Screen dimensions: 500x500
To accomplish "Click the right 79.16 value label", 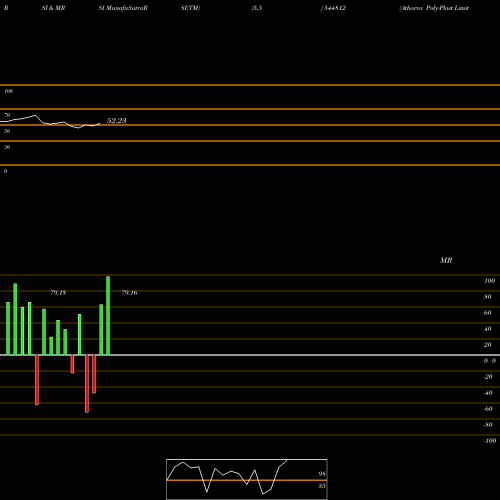I will pyautogui.click(x=129, y=293).
